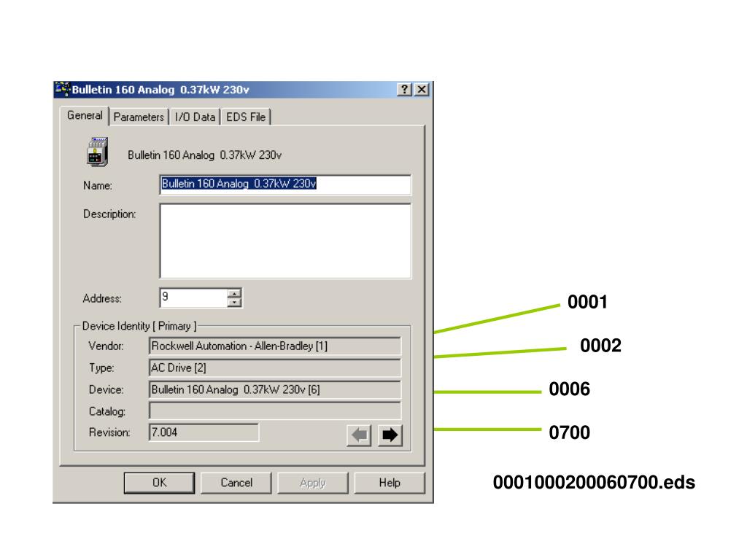Click the Revision field showing 7.004
747x560 pixels.
point(204,432)
